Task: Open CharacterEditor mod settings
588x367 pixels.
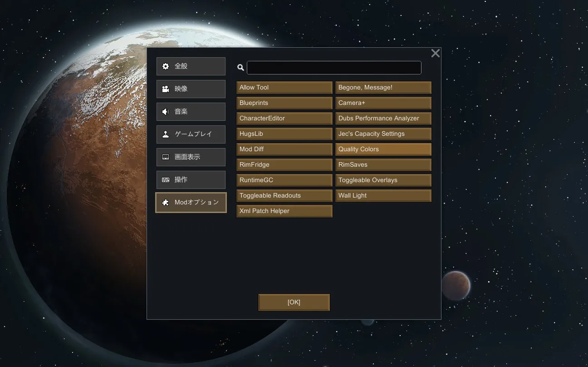Action: tap(284, 119)
